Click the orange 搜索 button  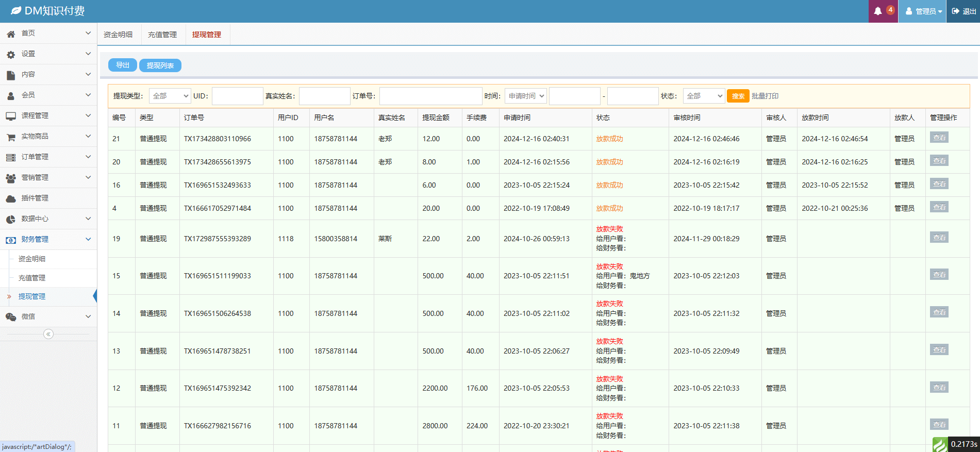pos(738,96)
